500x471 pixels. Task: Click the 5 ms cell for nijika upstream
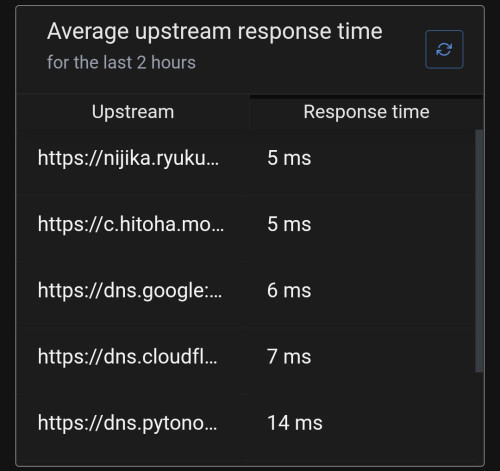pos(289,158)
